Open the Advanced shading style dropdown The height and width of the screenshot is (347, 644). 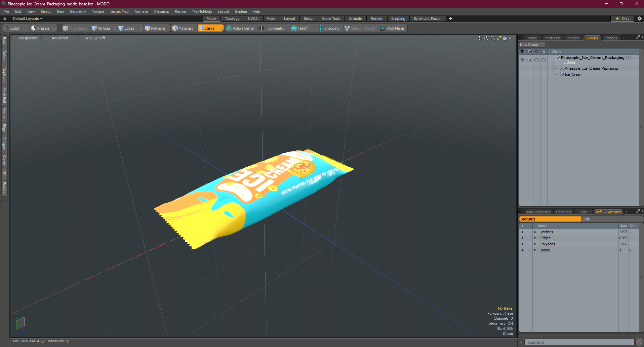coord(60,38)
